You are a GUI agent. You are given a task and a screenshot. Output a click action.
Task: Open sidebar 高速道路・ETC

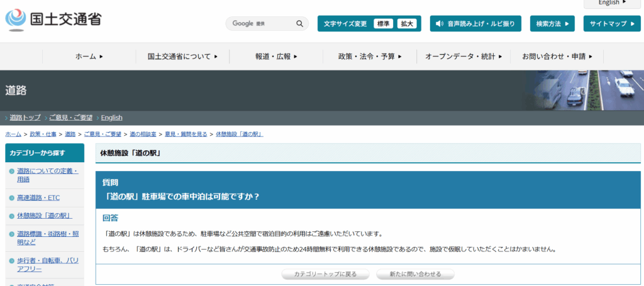[x=38, y=198]
